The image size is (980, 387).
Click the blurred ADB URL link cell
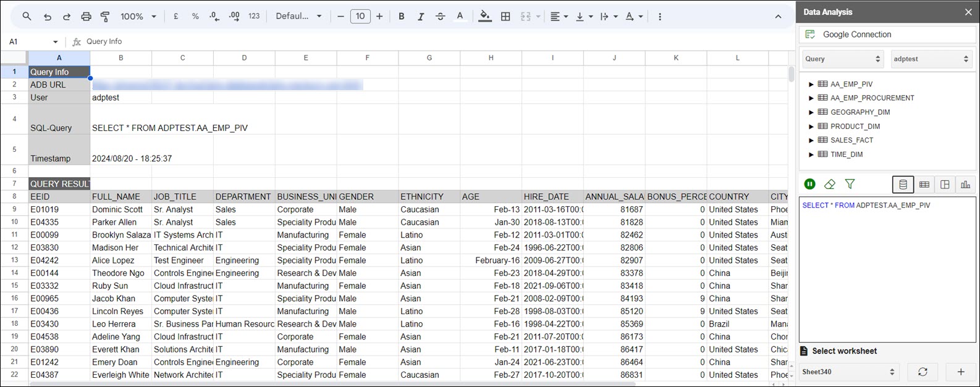(227, 85)
